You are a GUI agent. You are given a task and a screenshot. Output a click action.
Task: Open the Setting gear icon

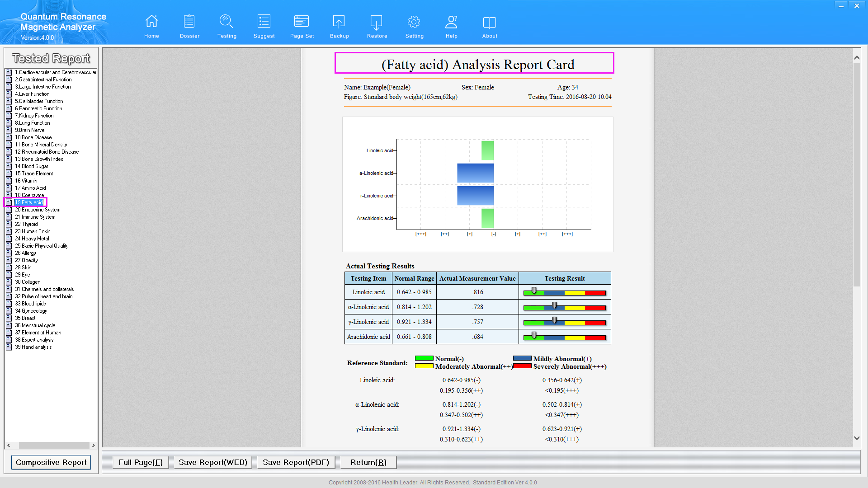point(414,22)
